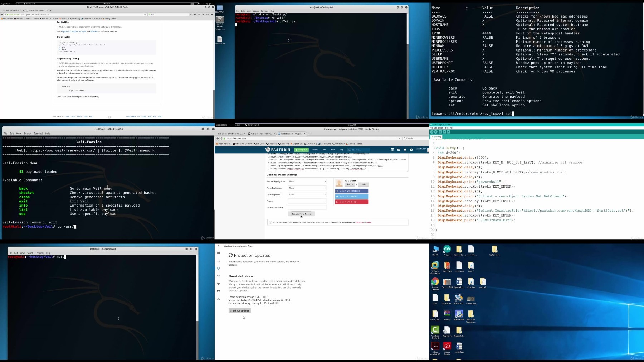The height and width of the screenshot is (362, 644).
Task: Click the Verify button in Arduino toolbar
Action: point(432,132)
